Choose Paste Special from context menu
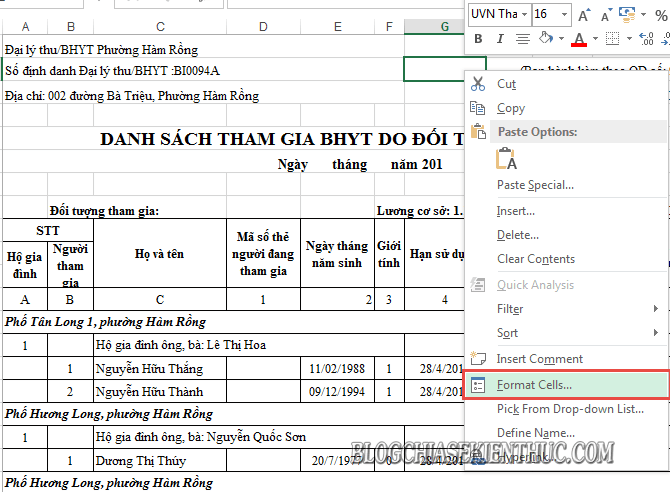670x492 pixels. point(565,185)
